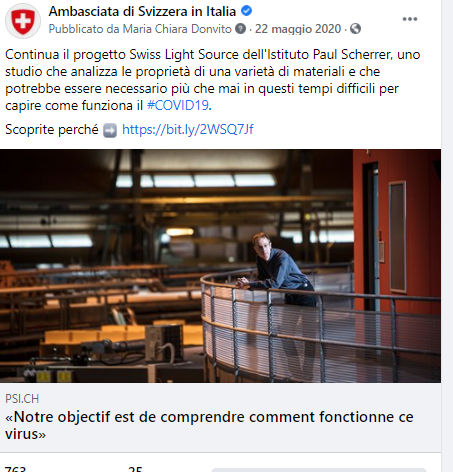View the 763 reactions count
453x472 pixels.
click(15, 469)
